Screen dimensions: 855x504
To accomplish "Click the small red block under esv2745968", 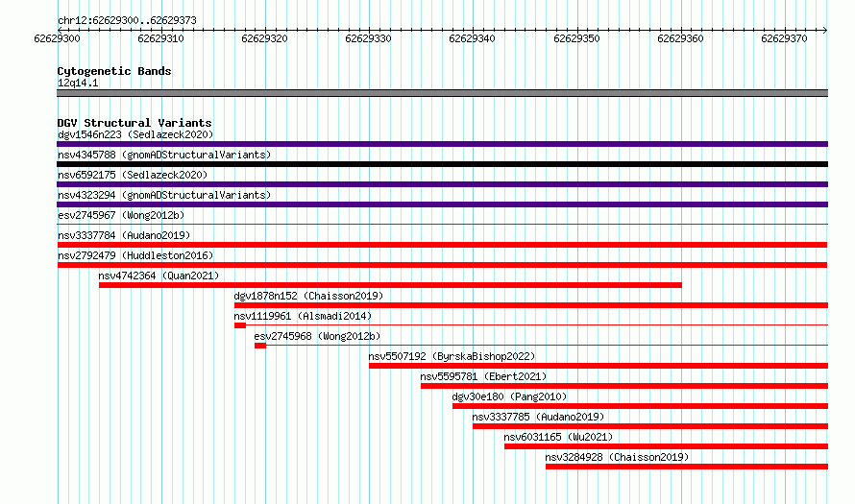I will point(260,346).
